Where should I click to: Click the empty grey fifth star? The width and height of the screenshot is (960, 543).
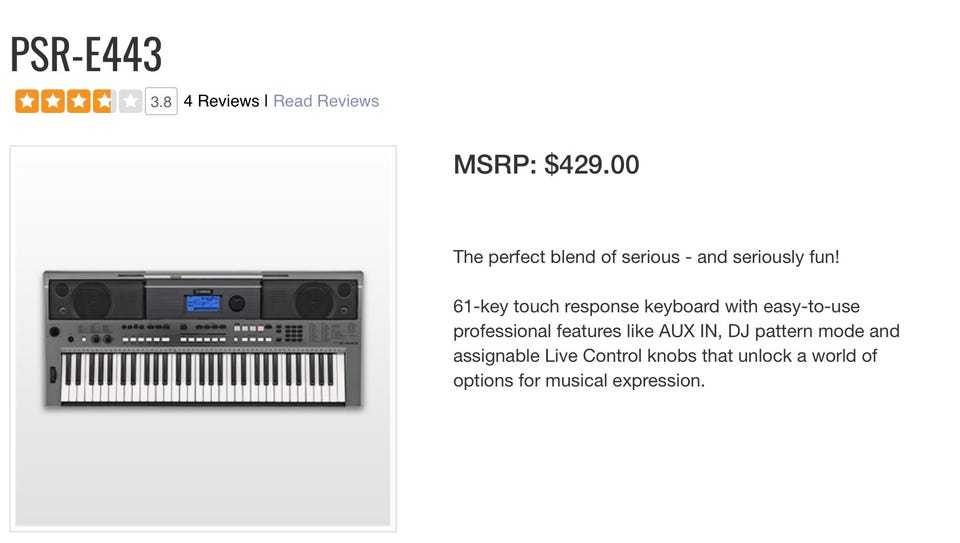click(130, 101)
